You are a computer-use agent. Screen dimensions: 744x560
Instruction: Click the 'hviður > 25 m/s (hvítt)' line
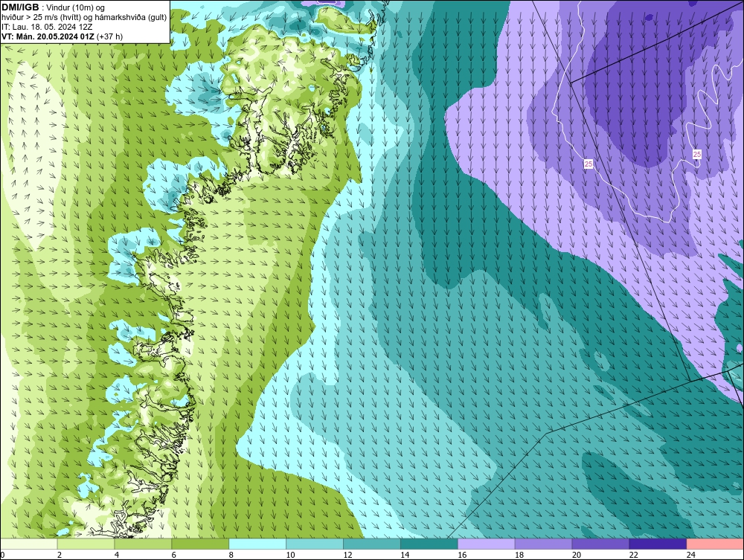[x=41, y=18]
